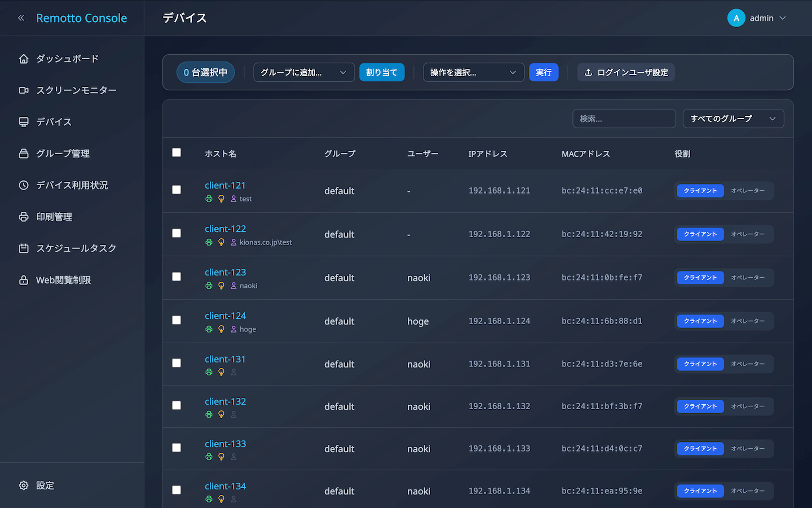The height and width of the screenshot is (508, 812).
Task: Focus the 検索 search field
Action: [624, 119]
